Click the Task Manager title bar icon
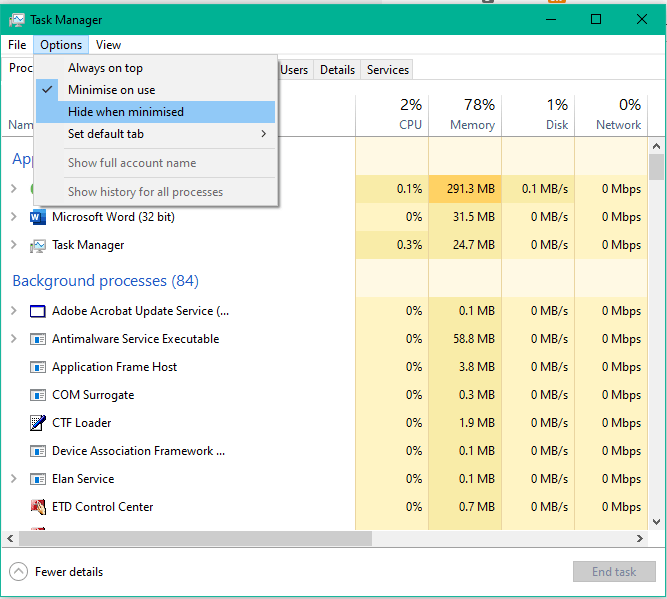The width and height of the screenshot is (667, 599). tap(17, 20)
